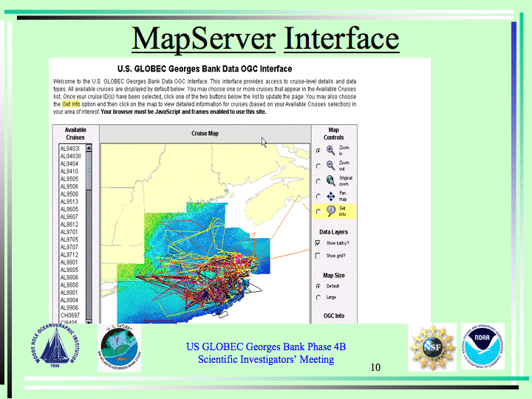The height and width of the screenshot is (399, 532).
Task: Click the highlighted Get Info text in instructions
Action: point(71,104)
